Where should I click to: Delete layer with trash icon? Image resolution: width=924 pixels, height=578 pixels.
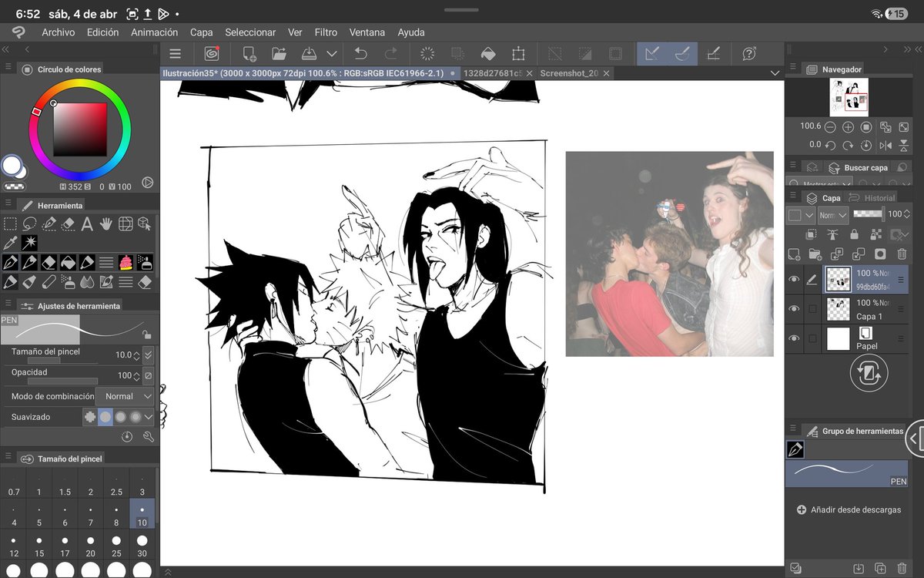902,254
